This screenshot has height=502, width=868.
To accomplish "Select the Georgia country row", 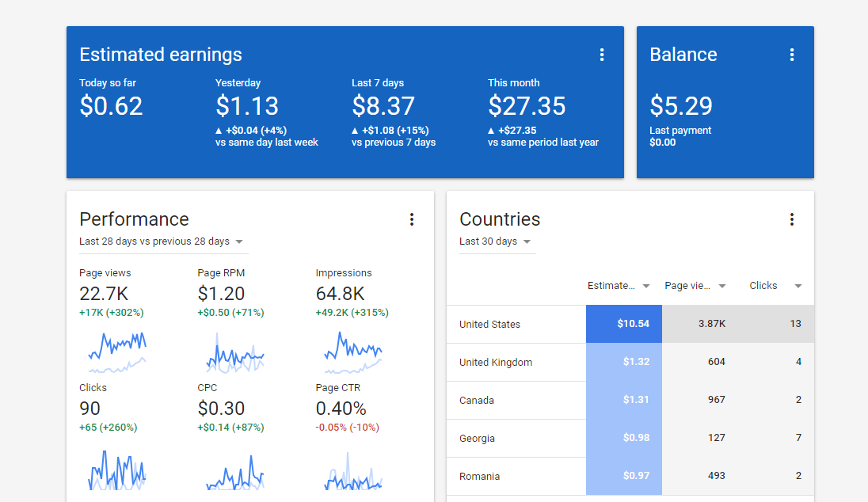I will [478, 438].
